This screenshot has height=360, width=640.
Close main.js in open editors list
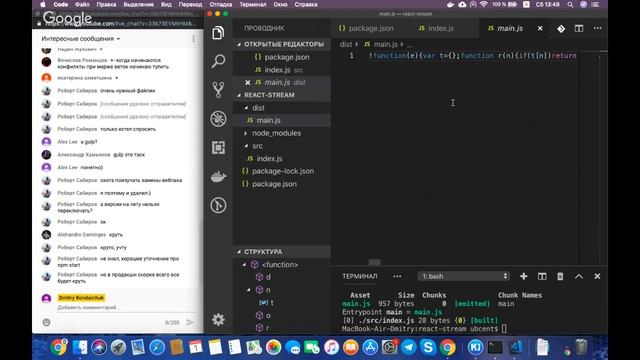point(247,82)
